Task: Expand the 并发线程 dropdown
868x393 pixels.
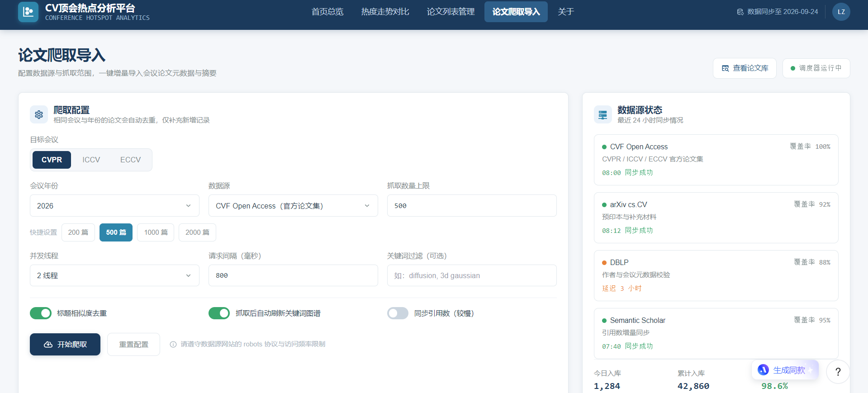Action: tap(114, 275)
